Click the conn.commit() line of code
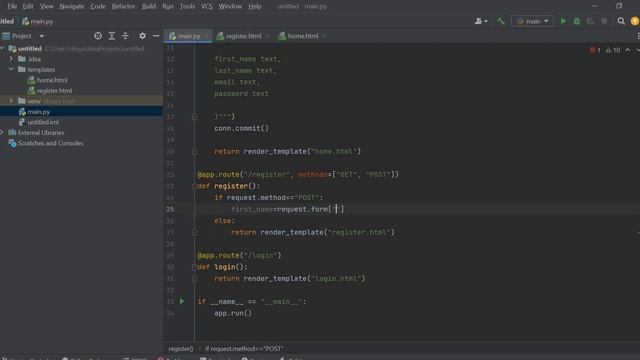 click(242, 128)
